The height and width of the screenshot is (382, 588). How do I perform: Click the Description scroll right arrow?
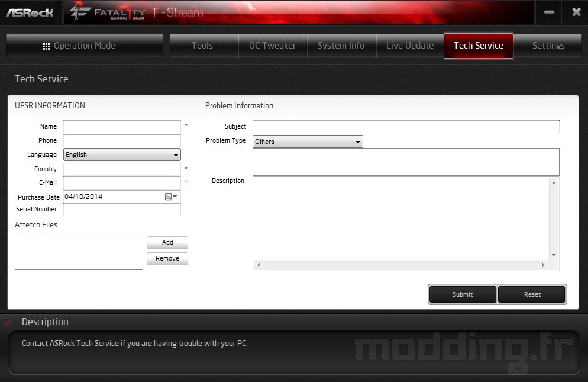(x=544, y=265)
